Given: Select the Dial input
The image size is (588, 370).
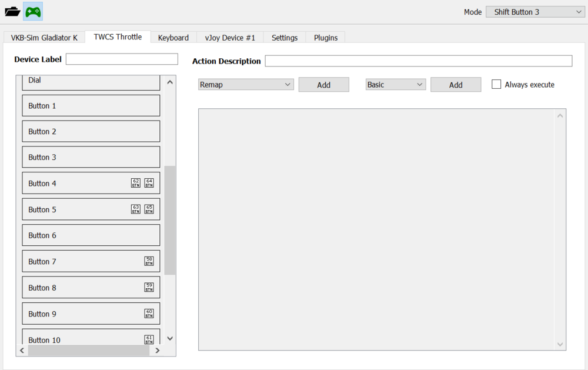Looking at the screenshot, I should [x=91, y=82].
